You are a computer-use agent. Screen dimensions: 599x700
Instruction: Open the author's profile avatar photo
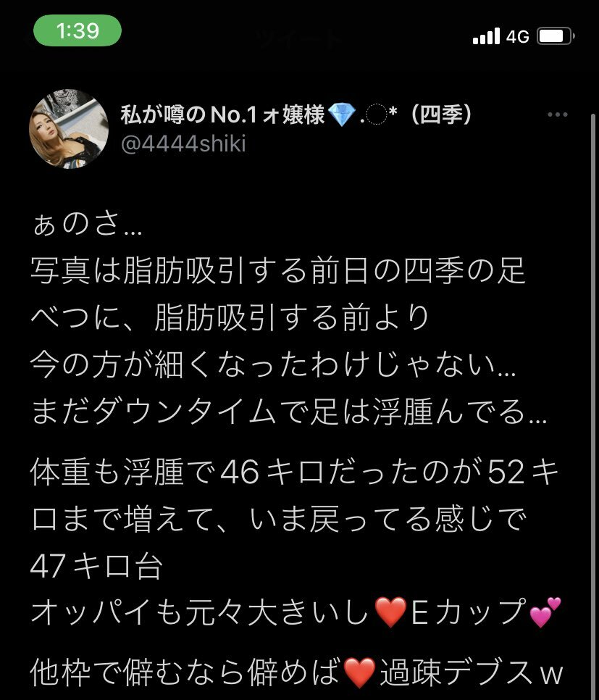point(69,129)
